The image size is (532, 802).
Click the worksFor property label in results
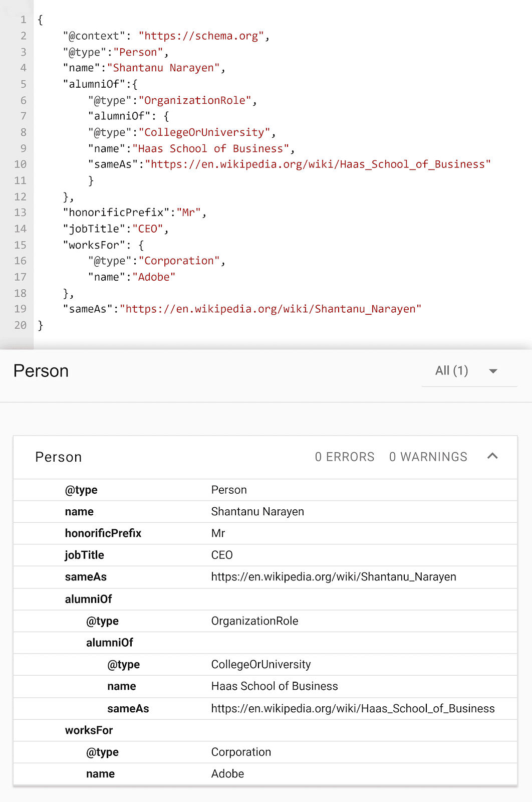tap(89, 730)
